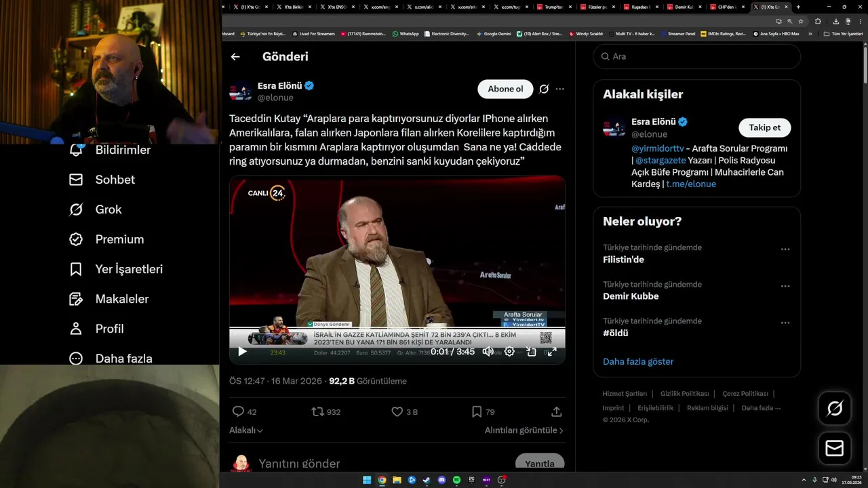Screen dimensions: 868x488
Task: Open more options for the Demir Kubbe trend
Action: pos(785,286)
